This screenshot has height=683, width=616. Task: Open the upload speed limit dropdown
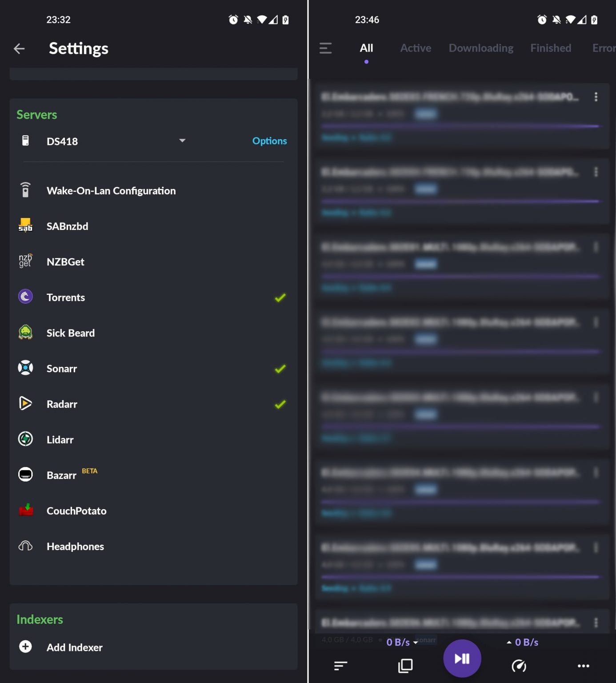click(522, 642)
